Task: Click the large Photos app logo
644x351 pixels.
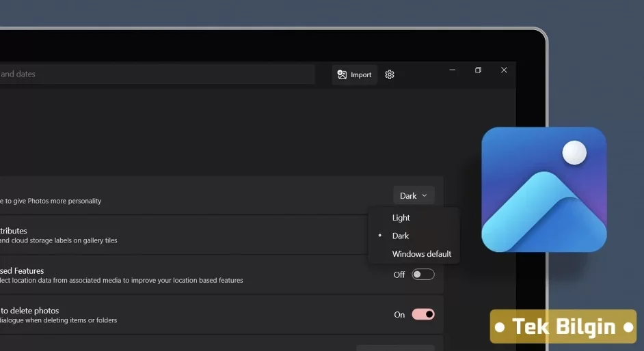Action: click(544, 189)
